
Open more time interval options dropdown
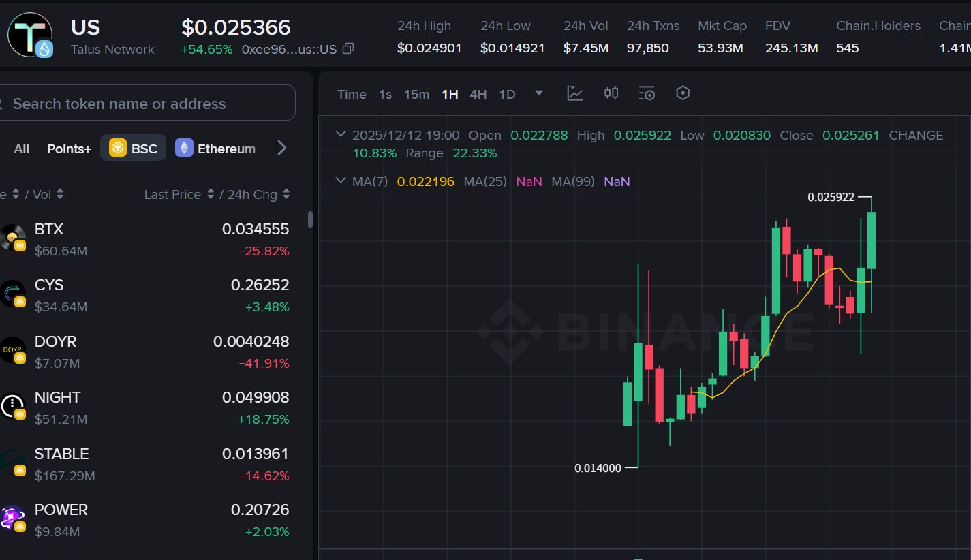pyautogui.click(x=539, y=93)
